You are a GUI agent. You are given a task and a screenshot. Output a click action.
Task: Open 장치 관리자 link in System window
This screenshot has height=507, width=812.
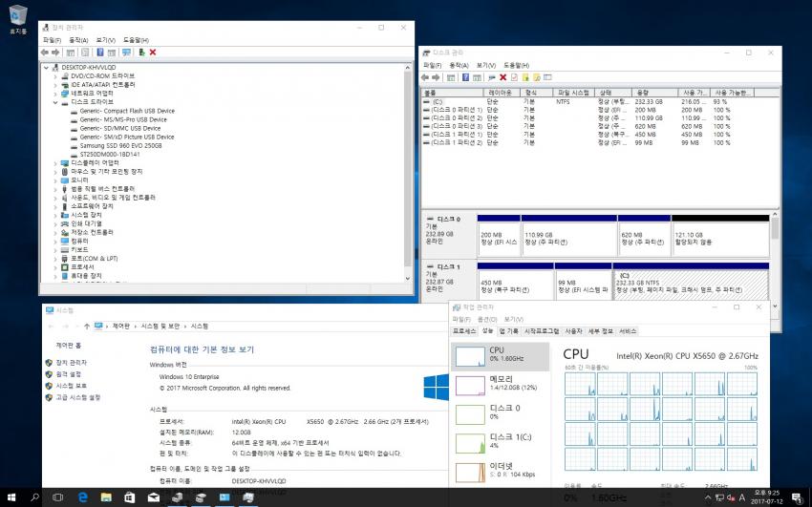pyautogui.click(x=72, y=363)
